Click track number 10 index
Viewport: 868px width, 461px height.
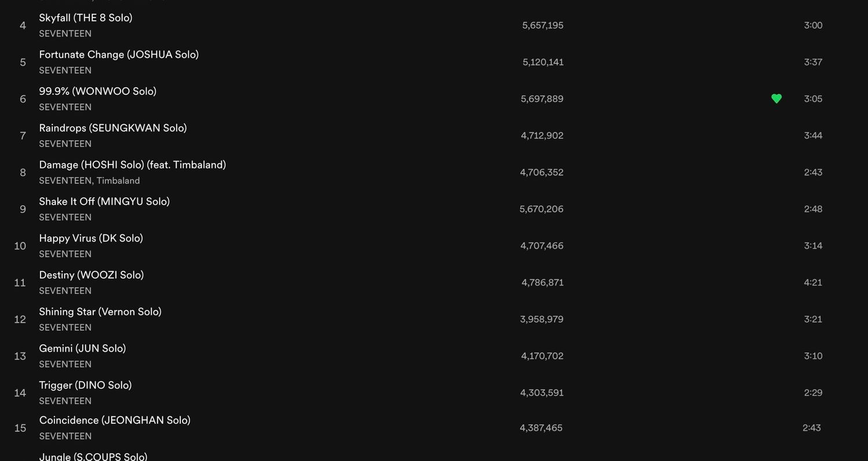pyautogui.click(x=20, y=246)
